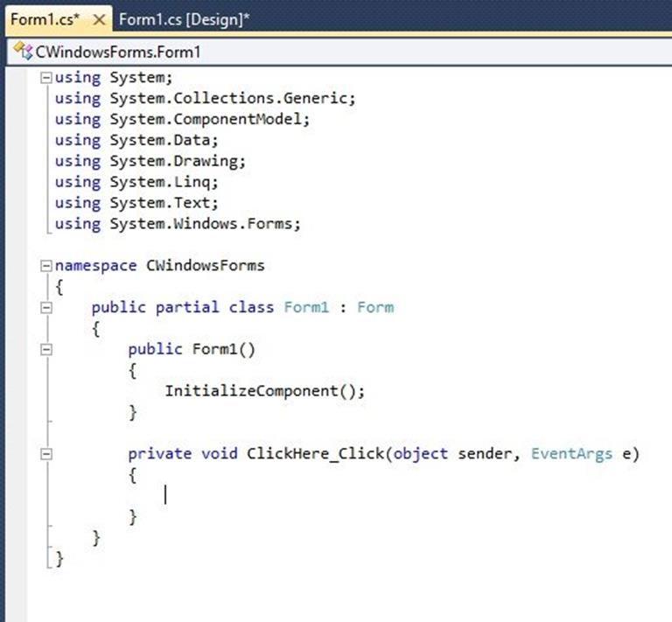Collapse the ClickHere_Click method
Image resolution: width=672 pixels, height=622 pixels.
pos(45,454)
